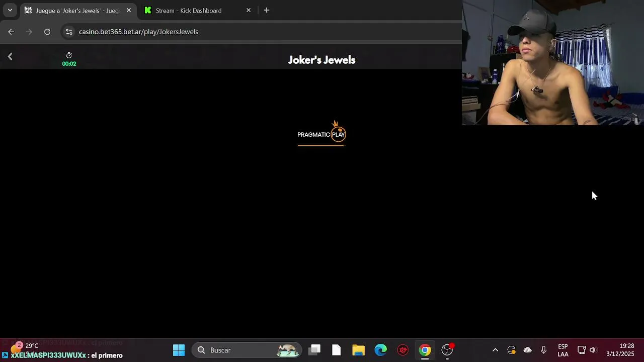The height and width of the screenshot is (362, 644).
Task: Open the OneDrive cloud tray icon
Action: click(527, 350)
